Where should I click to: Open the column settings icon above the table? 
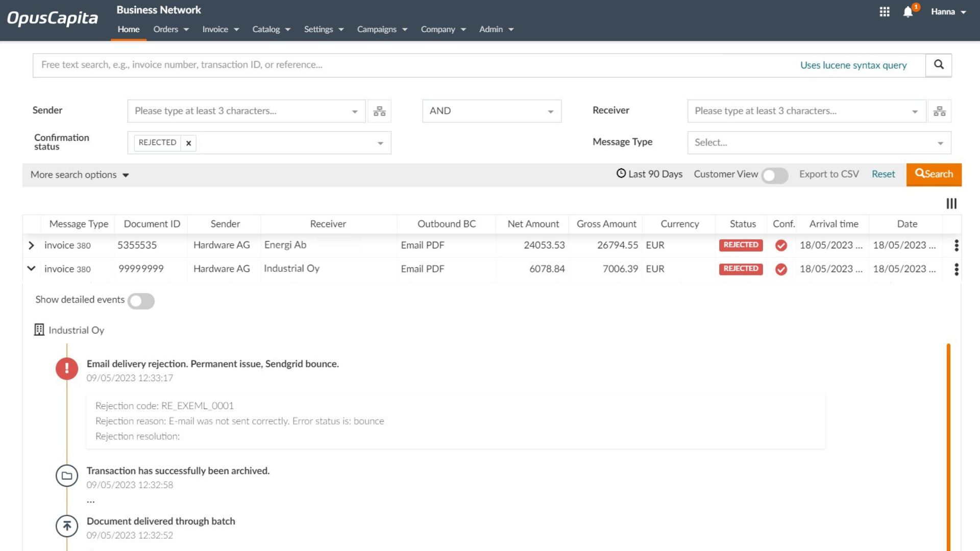[x=951, y=204]
